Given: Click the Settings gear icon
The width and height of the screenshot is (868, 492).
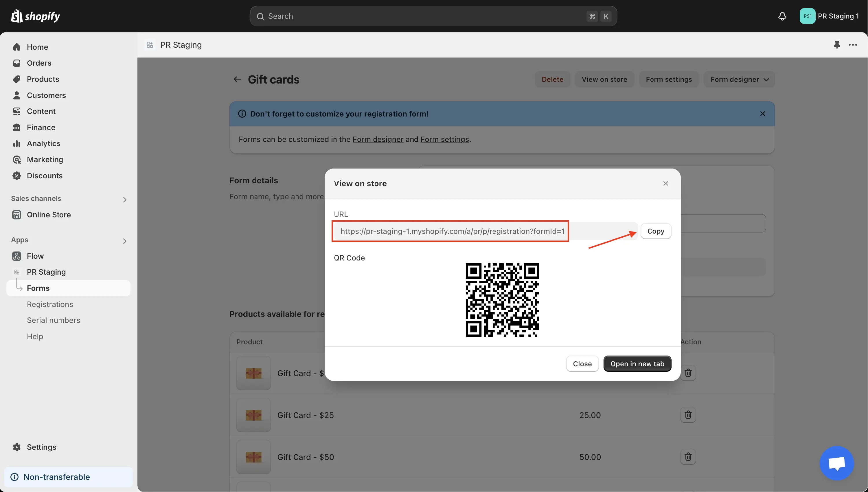Looking at the screenshot, I should pyautogui.click(x=16, y=447).
